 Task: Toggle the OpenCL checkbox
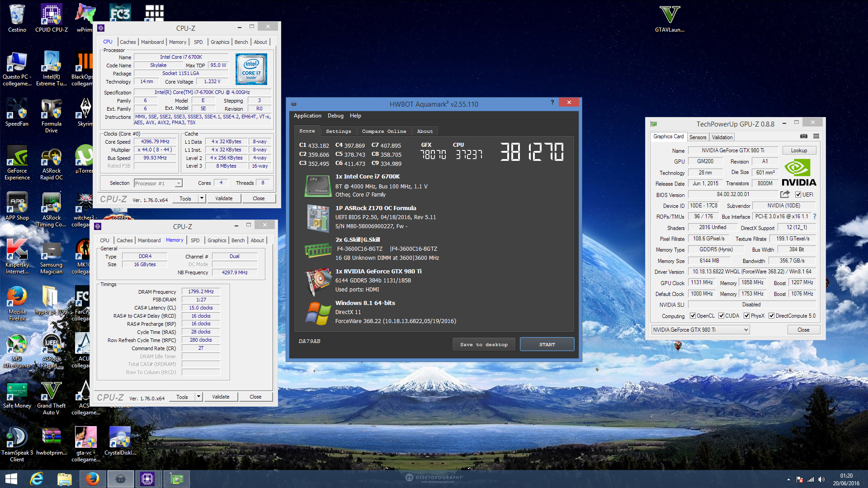click(x=693, y=316)
